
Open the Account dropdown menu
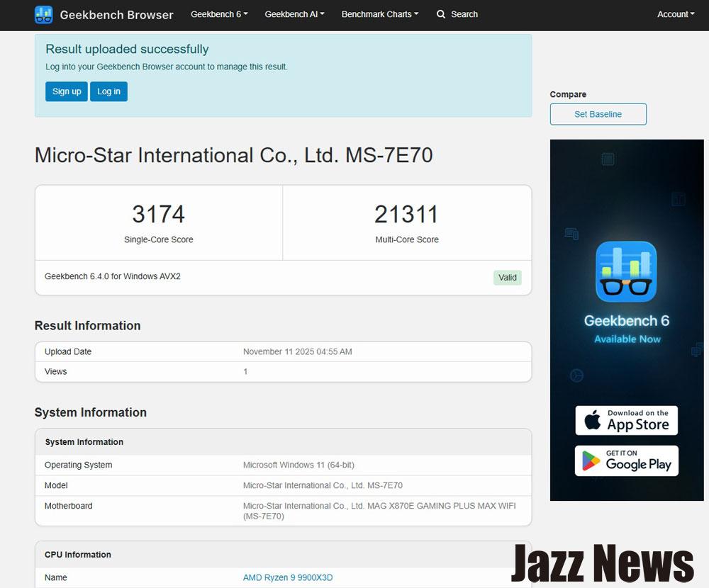[x=676, y=14]
